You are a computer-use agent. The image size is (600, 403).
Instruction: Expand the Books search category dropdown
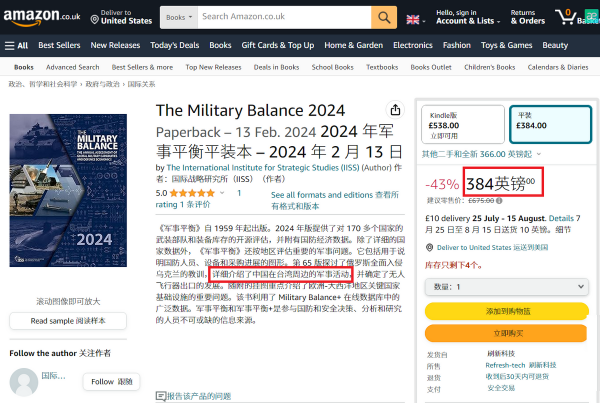click(175, 18)
